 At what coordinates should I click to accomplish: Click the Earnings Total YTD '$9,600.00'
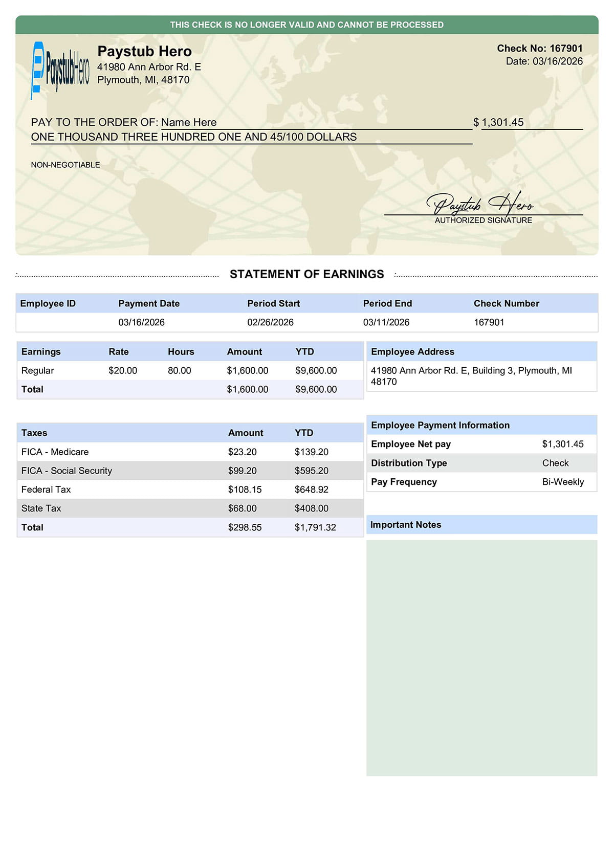coord(316,389)
